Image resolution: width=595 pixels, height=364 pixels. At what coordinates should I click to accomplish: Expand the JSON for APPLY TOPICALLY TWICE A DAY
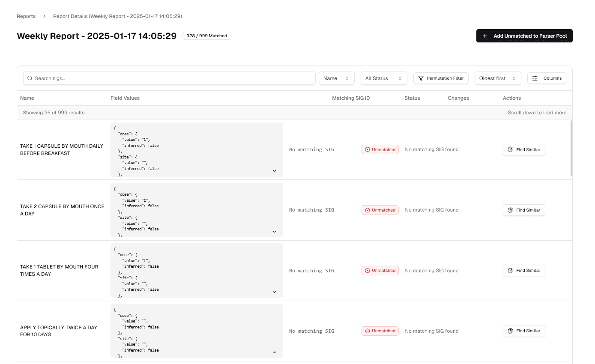pos(274,352)
